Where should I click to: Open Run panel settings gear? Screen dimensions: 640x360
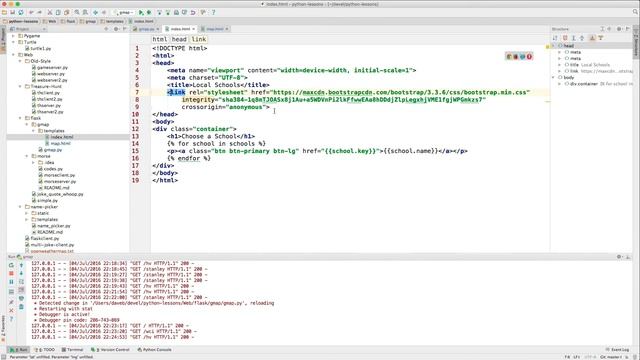619,257
